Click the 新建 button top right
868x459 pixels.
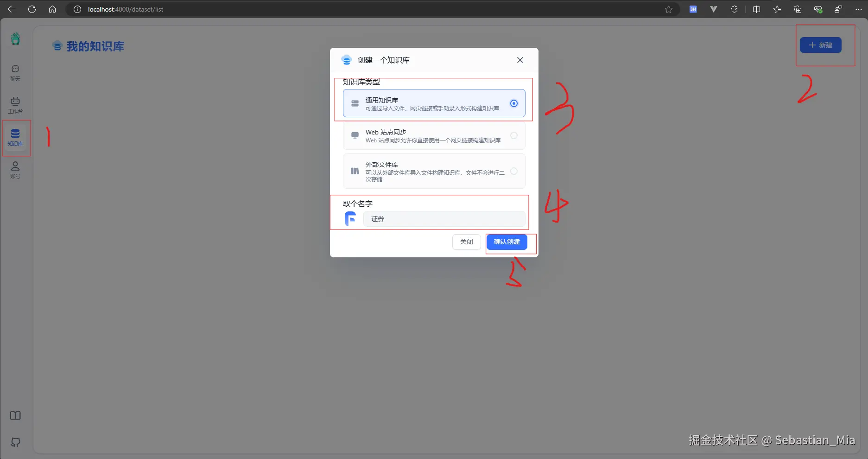pos(820,45)
